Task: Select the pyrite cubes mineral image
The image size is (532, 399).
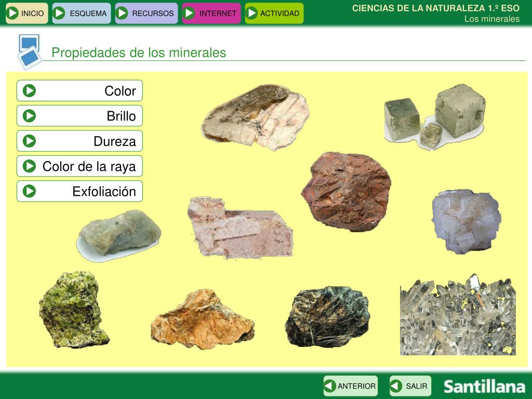Action: pos(434,117)
